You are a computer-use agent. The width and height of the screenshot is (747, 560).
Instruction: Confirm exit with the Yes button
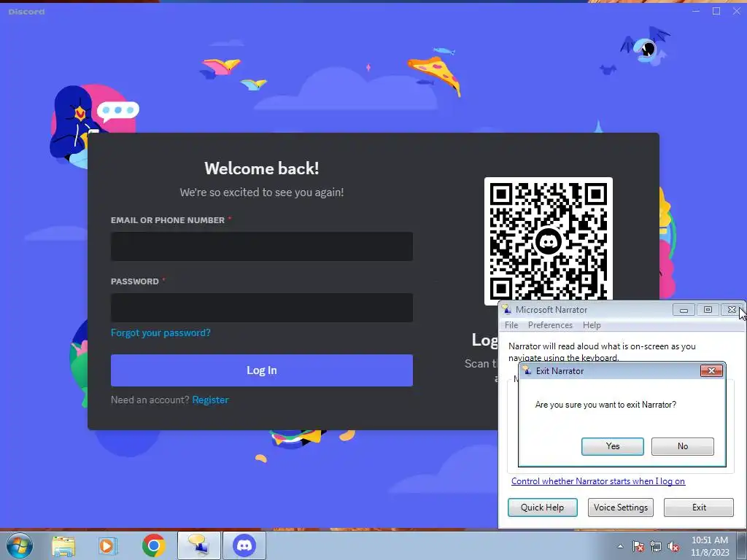pos(612,446)
